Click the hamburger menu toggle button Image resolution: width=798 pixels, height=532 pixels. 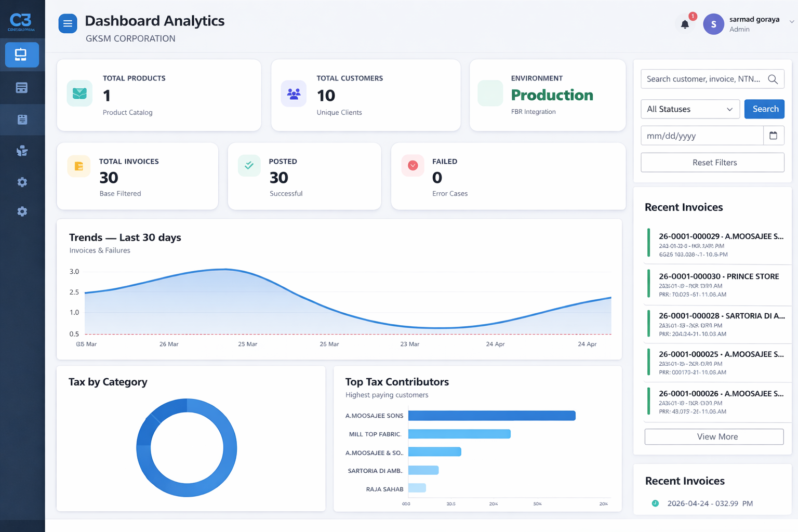[x=68, y=24]
